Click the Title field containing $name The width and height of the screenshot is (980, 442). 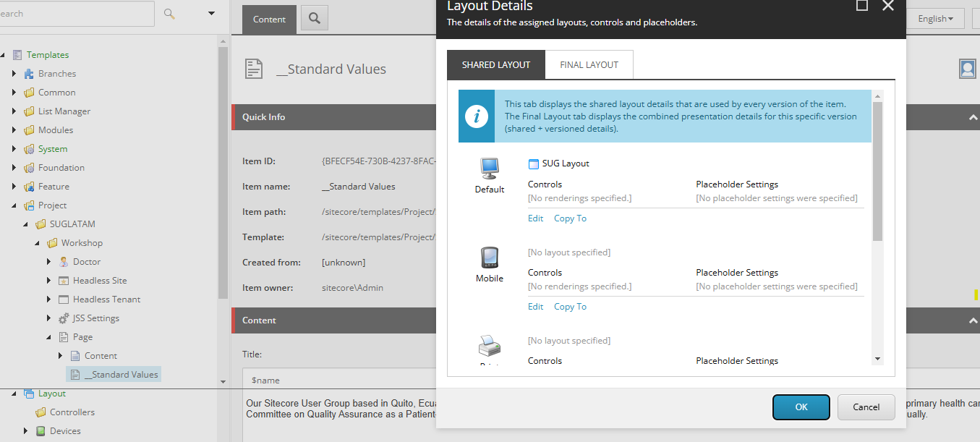tap(340, 380)
